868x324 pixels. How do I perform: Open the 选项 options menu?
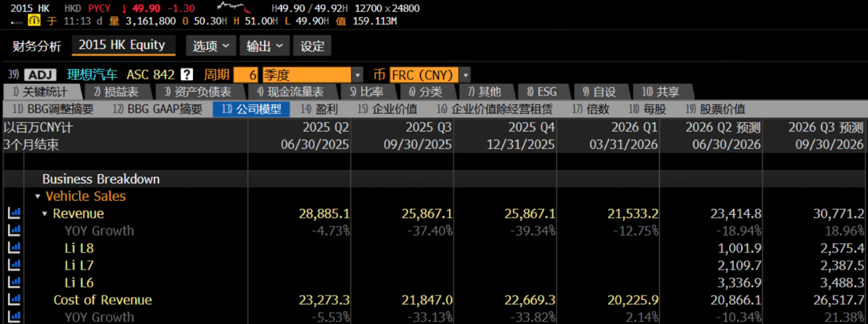click(x=211, y=46)
